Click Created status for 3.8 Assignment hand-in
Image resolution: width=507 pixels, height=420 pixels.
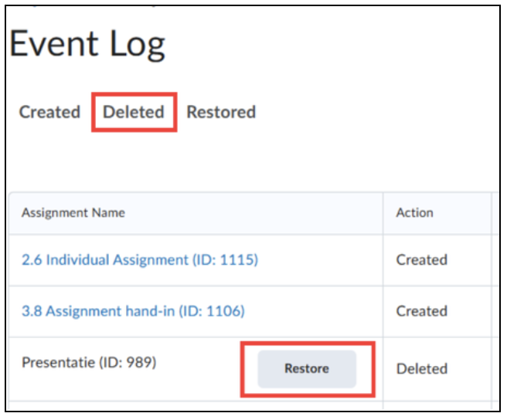[422, 311]
